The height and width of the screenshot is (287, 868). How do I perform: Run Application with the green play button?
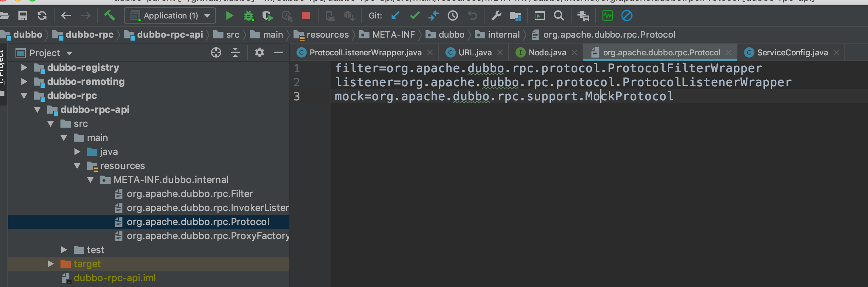coord(229,15)
